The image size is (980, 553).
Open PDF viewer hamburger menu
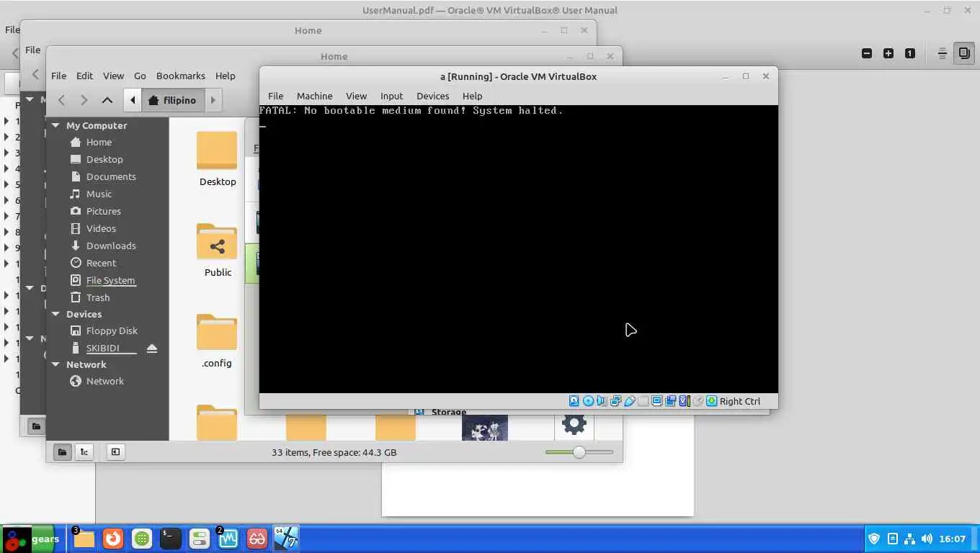(942, 53)
